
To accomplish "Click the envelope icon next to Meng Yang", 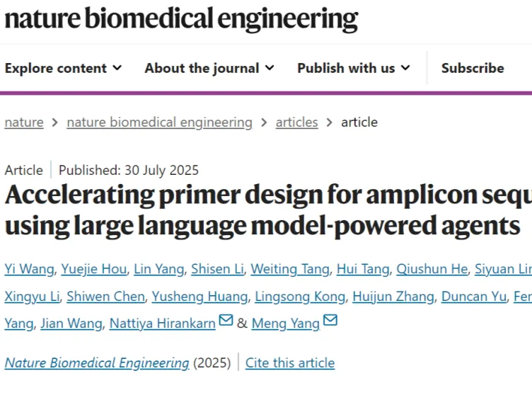I will (330, 320).
